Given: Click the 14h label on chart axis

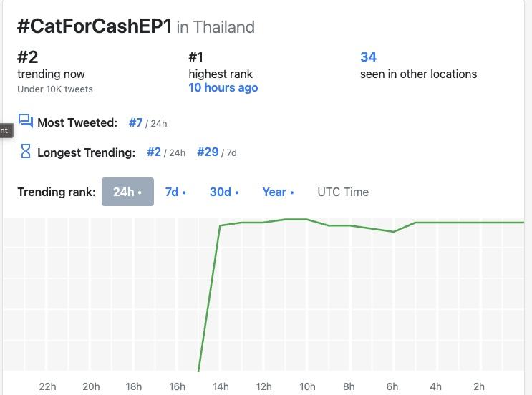Looking at the screenshot, I should point(220,386).
